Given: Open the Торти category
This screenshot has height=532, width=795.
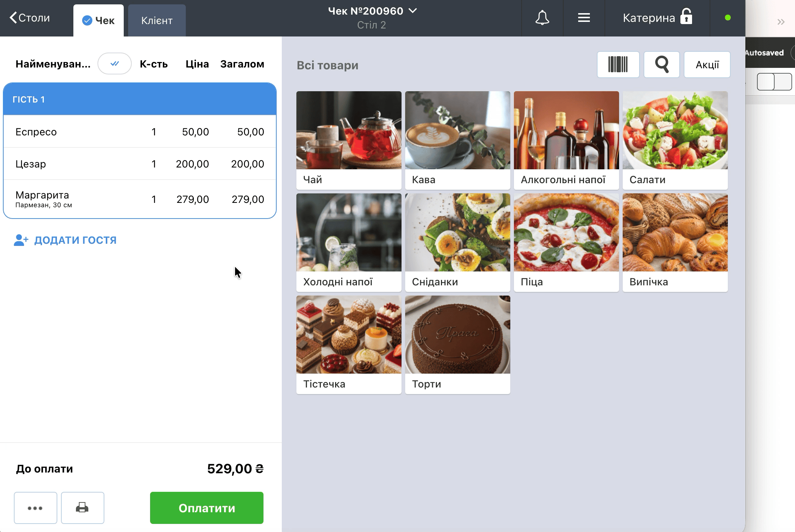Looking at the screenshot, I should [458, 344].
